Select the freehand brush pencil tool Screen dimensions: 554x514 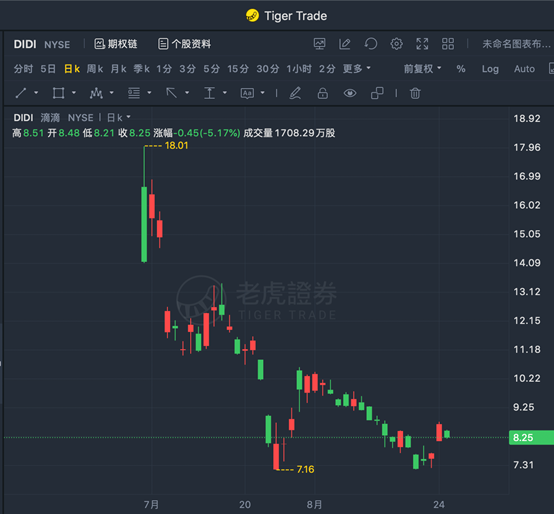(295, 93)
